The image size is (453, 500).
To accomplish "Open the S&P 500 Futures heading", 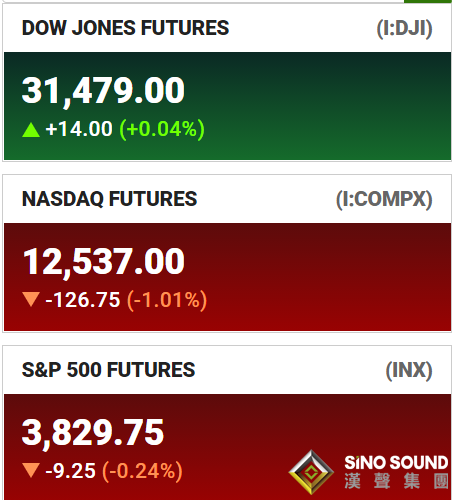I will [108, 370].
